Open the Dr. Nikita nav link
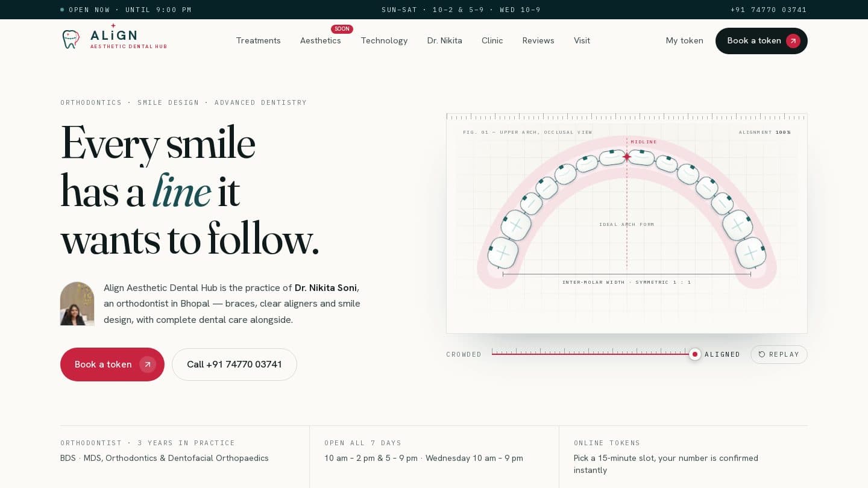 click(x=445, y=40)
